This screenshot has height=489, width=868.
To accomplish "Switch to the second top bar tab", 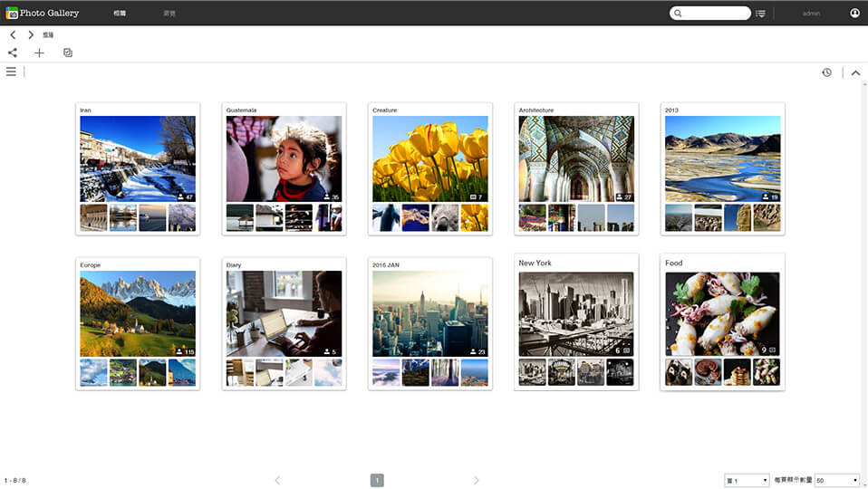I will (x=169, y=14).
